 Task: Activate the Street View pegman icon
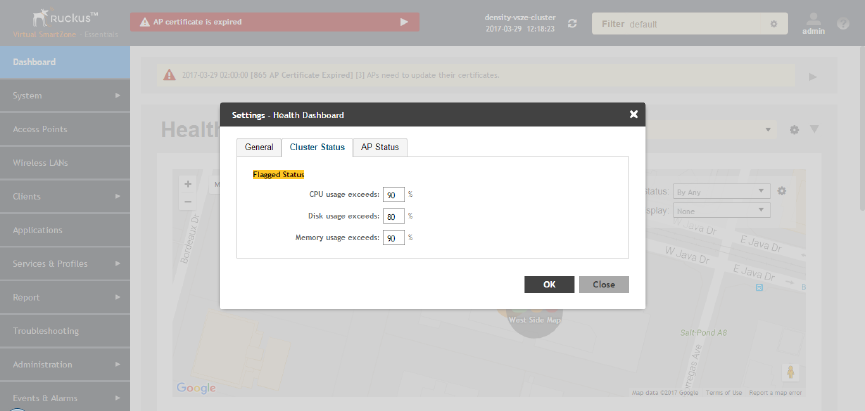(x=790, y=372)
